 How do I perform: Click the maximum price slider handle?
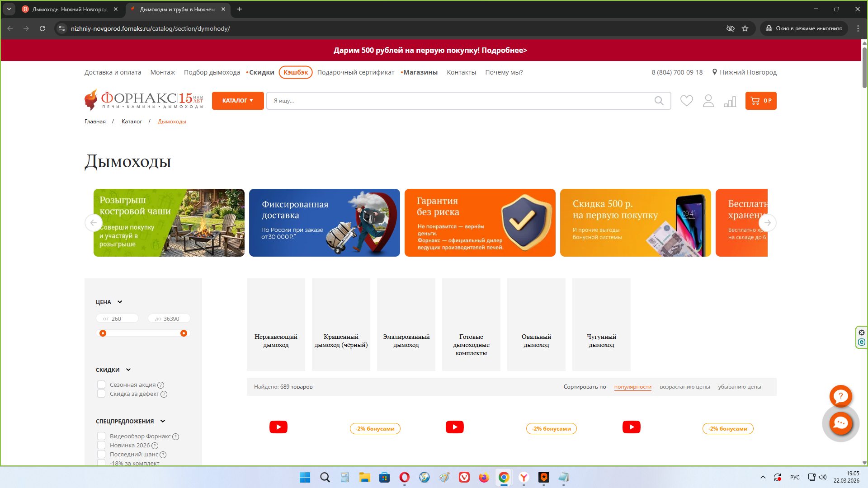(x=184, y=333)
